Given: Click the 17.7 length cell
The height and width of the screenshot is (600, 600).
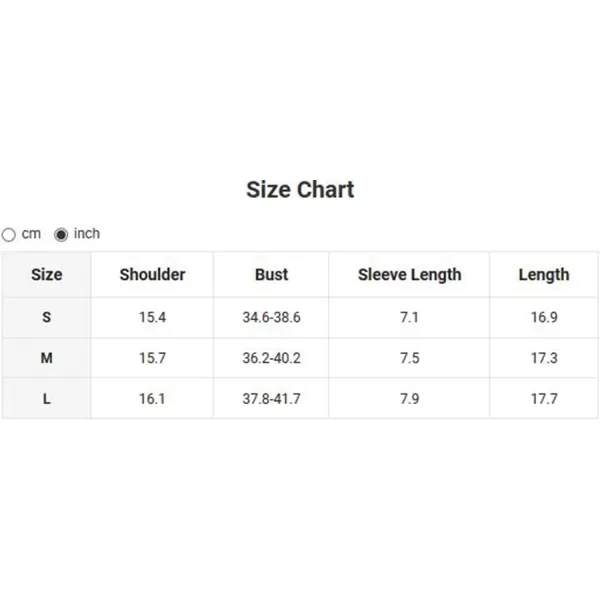Looking at the screenshot, I should [544, 399].
